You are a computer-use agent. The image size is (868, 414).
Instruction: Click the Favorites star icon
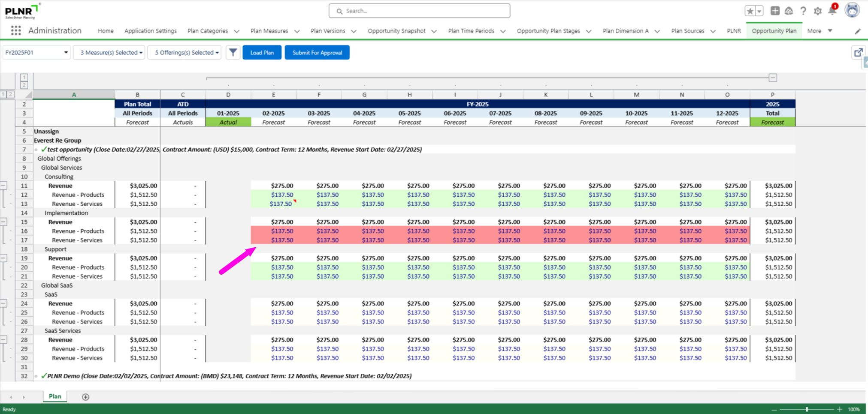click(x=750, y=11)
